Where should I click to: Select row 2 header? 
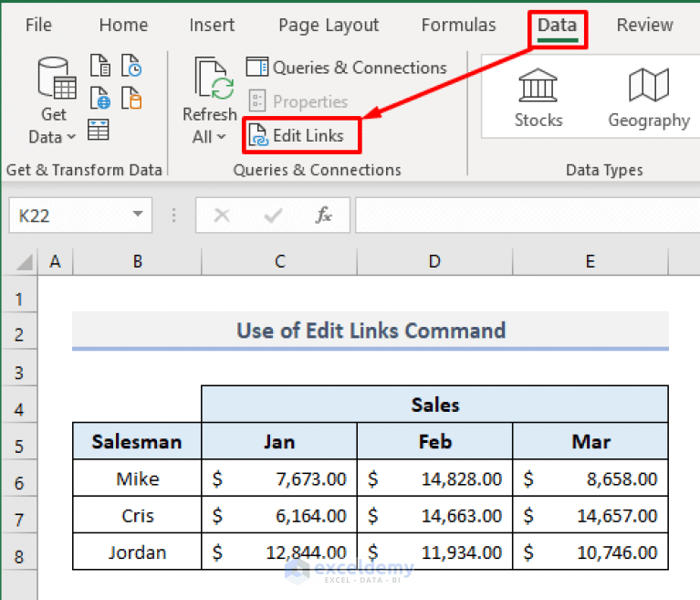(19, 331)
